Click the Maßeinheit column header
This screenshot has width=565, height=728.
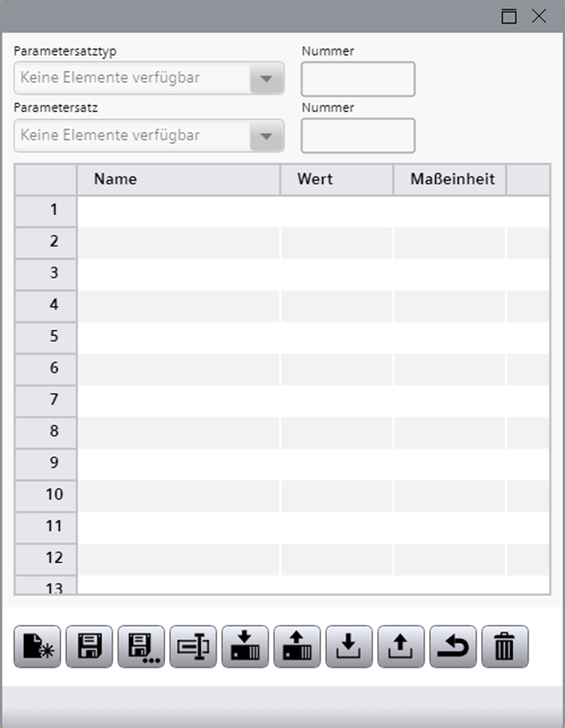pos(450,179)
